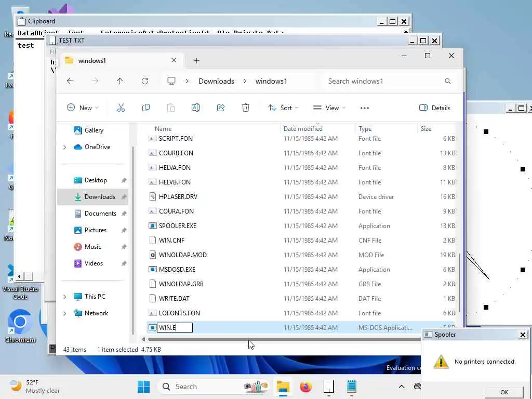This screenshot has width=532, height=399.
Task: Go back with the Back arrow
Action: [x=70, y=81]
